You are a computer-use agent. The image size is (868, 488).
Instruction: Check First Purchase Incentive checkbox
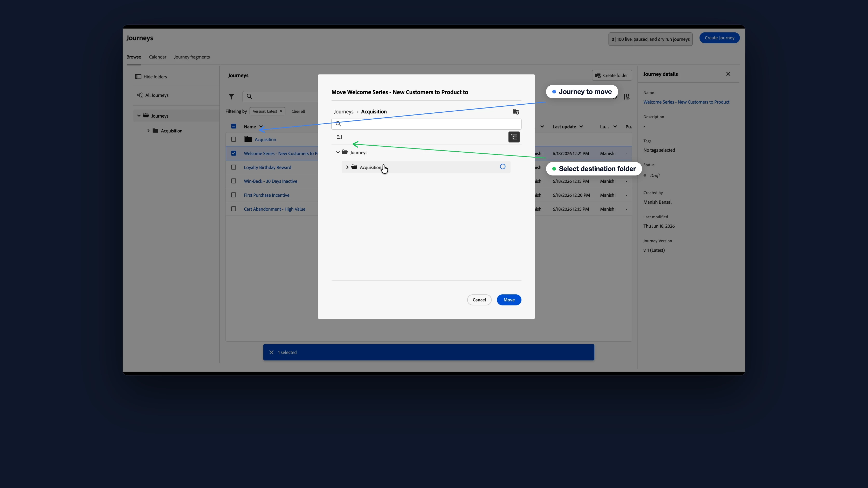(233, 195)
